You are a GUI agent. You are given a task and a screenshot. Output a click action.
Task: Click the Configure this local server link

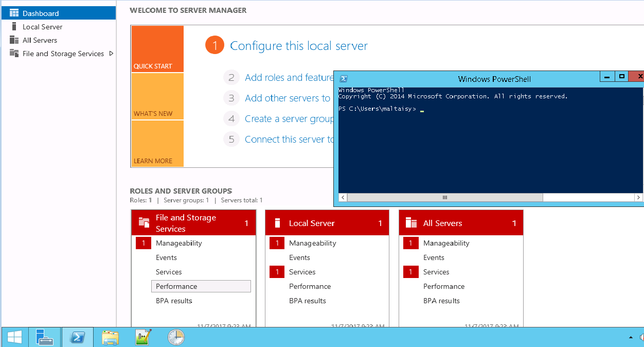(x=298, y=46)
